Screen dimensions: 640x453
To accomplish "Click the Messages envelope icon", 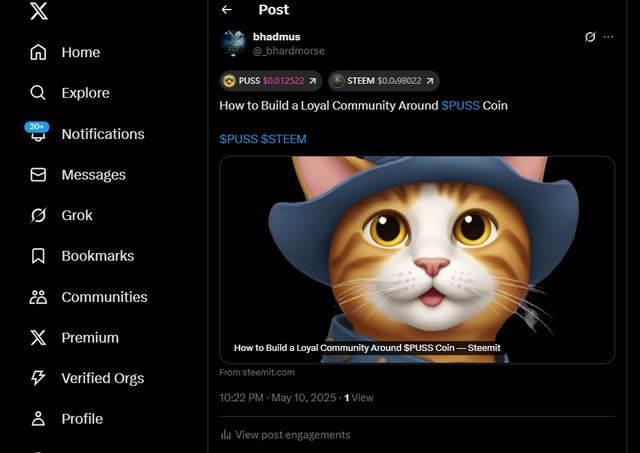I will (x=38, y=175).
